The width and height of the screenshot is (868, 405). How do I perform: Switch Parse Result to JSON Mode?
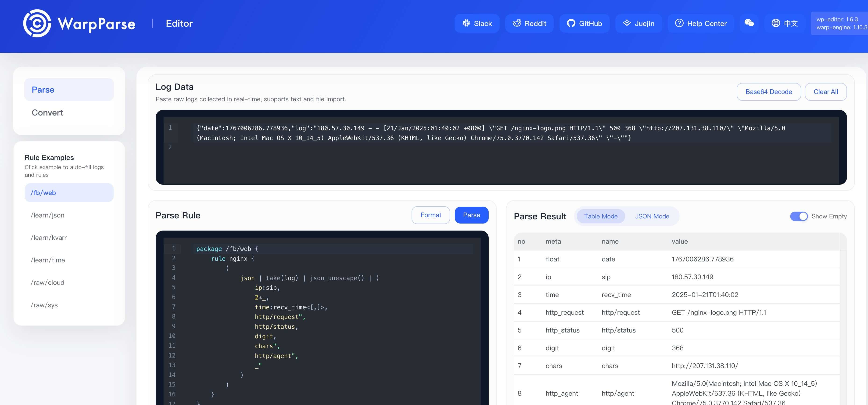click(x=652, y=216)
